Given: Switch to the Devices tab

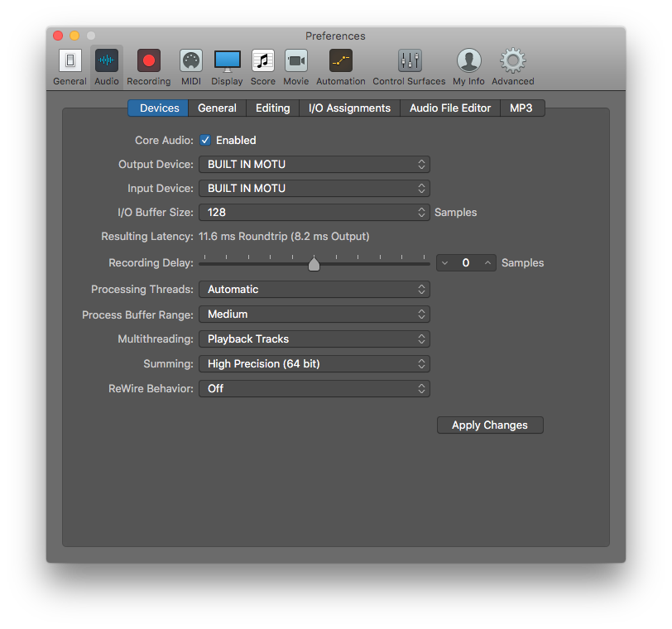Looking at the screenshot, I should tap(159, 108).
